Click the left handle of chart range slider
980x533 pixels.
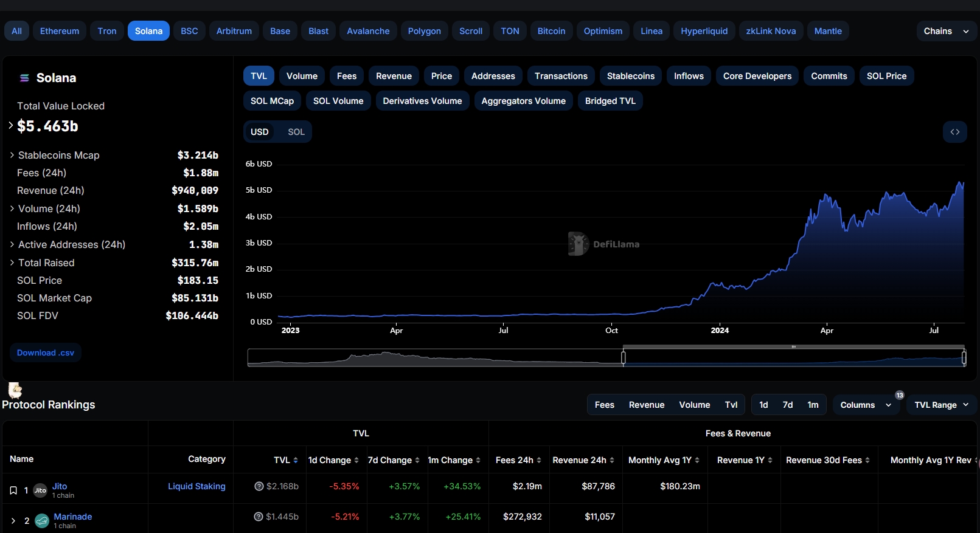623,358
